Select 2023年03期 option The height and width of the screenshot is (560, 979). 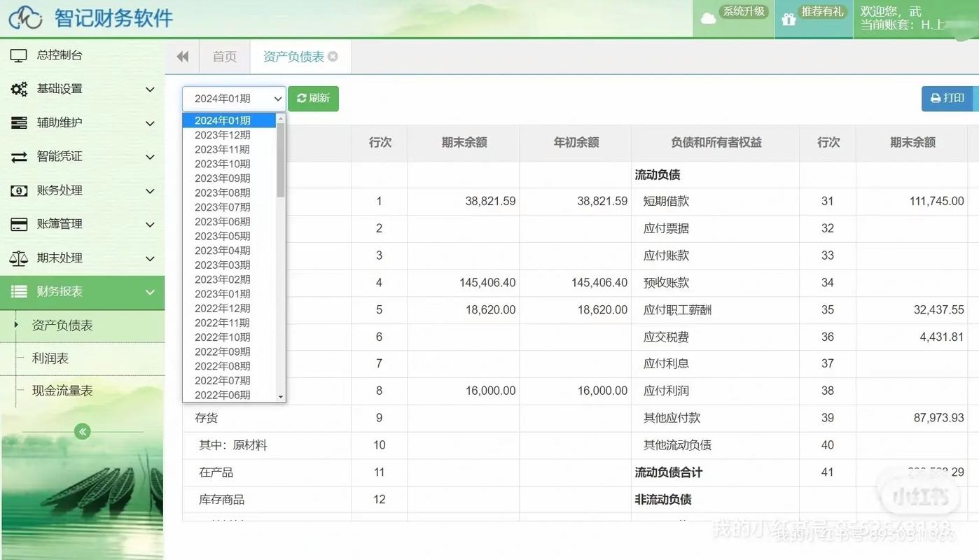pyautogui.click(x=229, y=265)
